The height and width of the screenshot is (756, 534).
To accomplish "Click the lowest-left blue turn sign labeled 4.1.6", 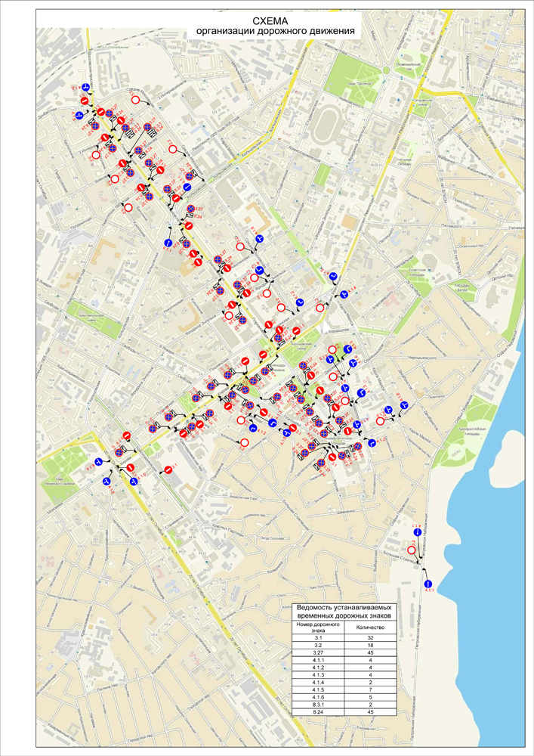I will pyautogui.click(x=106, y=481).
